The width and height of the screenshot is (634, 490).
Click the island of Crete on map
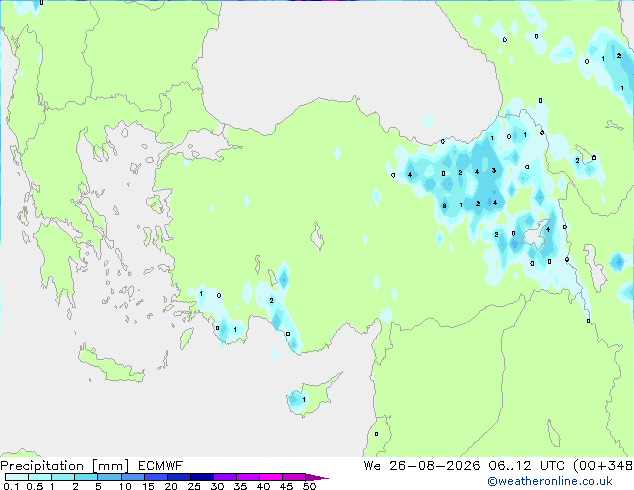tap(111, 365)
